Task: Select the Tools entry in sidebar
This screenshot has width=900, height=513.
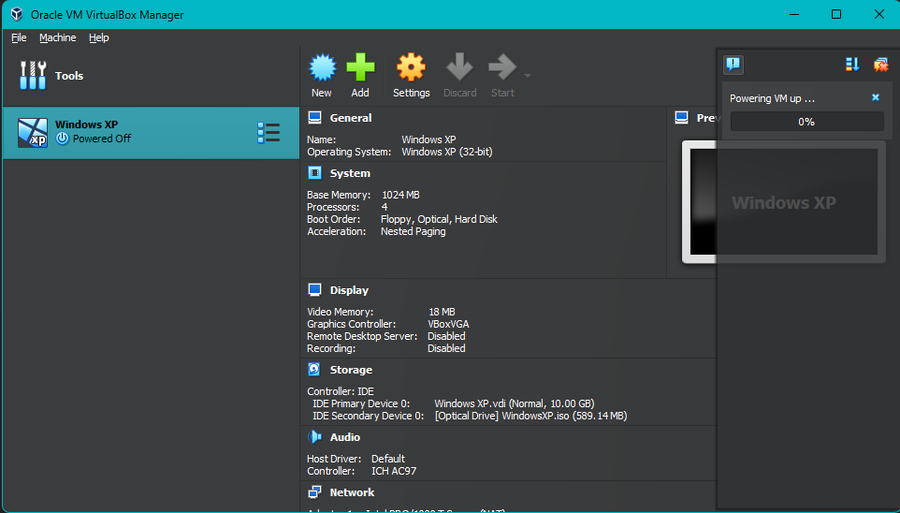Action: (x=151, y=76)
